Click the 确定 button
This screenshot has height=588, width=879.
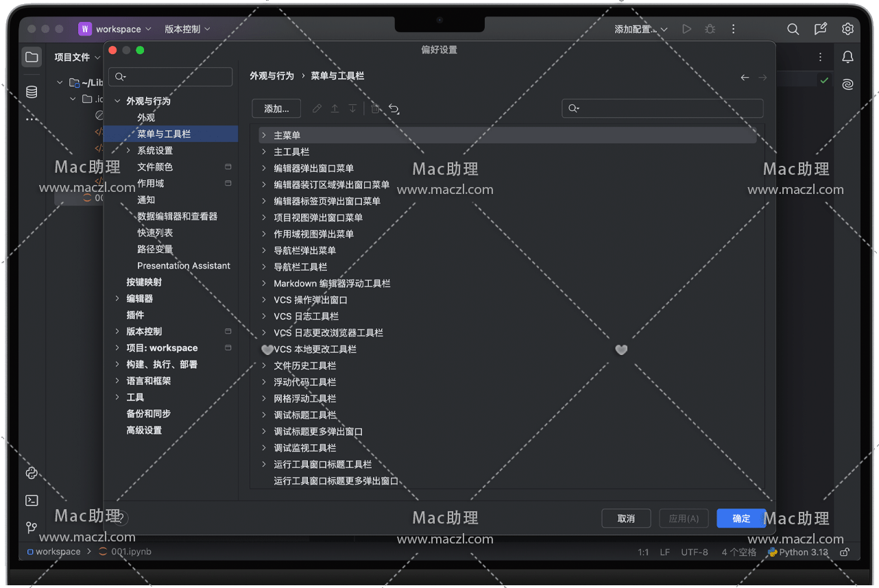tap(740, 518)
